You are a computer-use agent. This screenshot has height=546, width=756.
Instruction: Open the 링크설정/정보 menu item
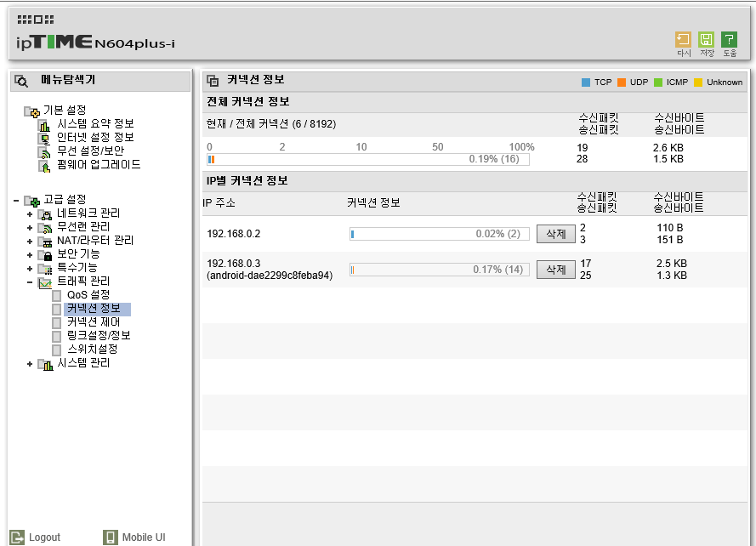[99, 336]
